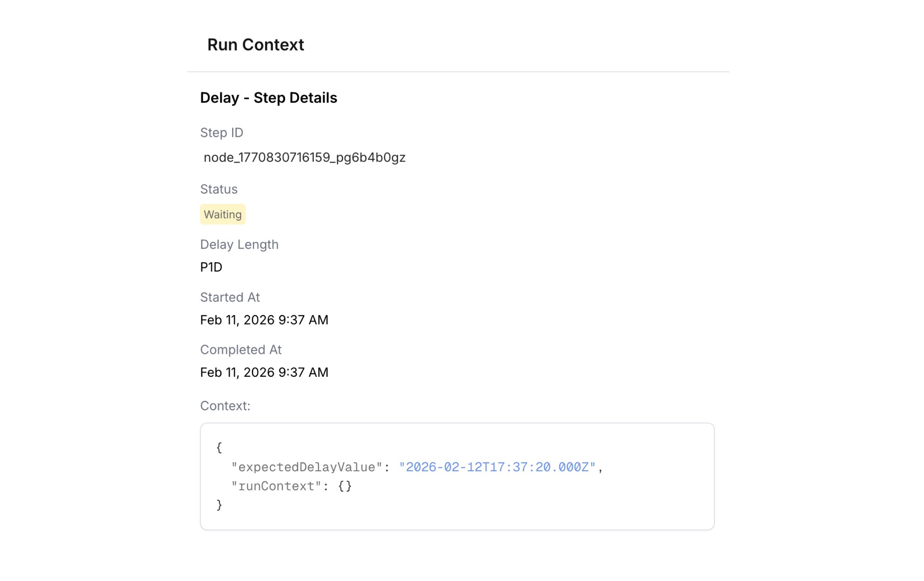Click the Started At label
Viewport: 924px width, 581px height.
[230, 297]
